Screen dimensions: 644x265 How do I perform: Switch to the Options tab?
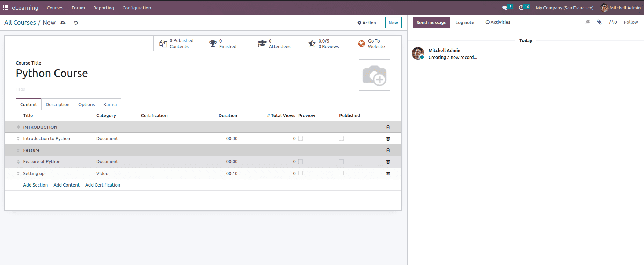[87, 104]
